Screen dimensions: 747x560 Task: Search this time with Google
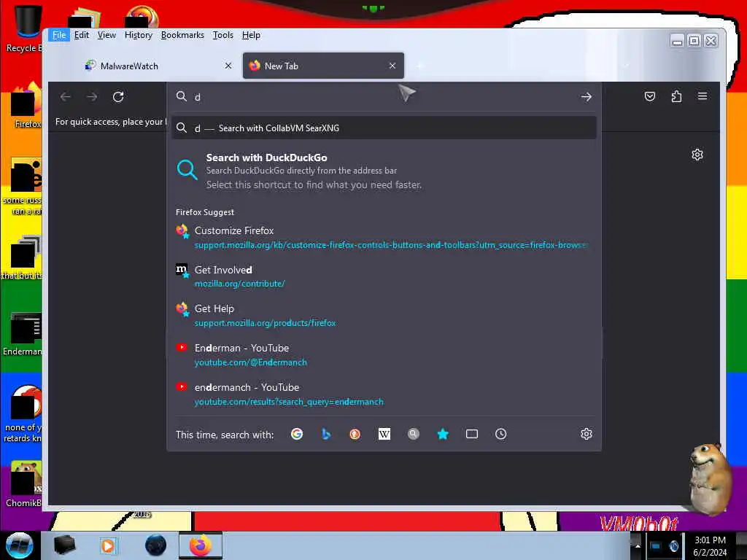pos(297,434)
